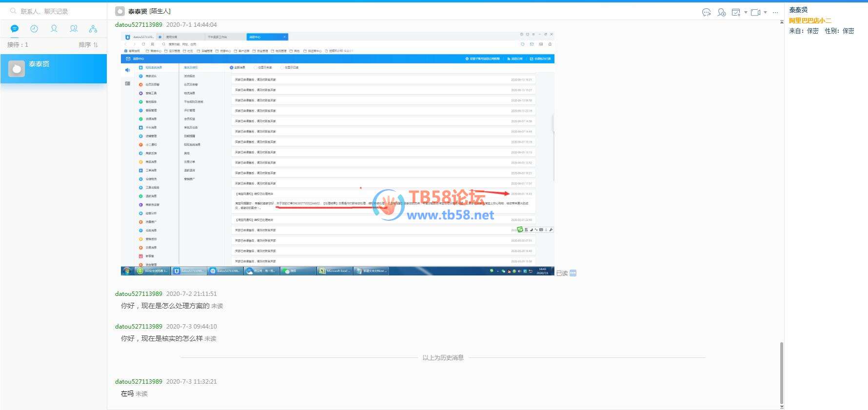Toggle the 排序 sort order

(x=88, y=44)
